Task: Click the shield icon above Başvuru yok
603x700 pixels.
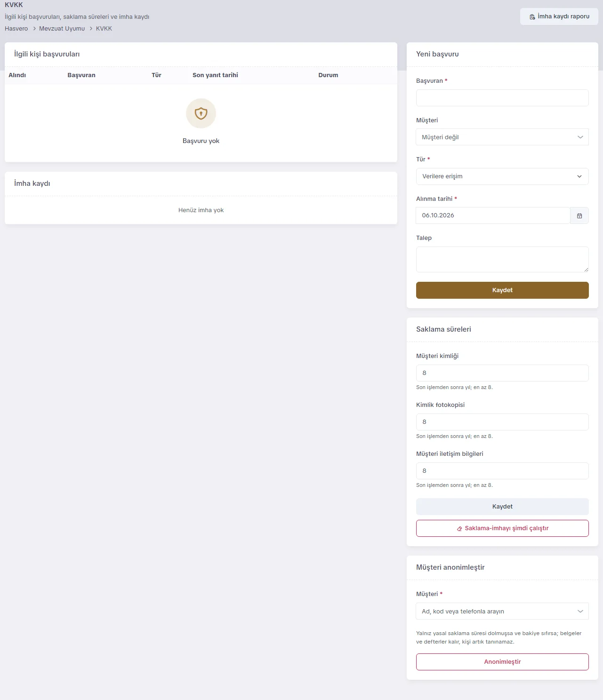Action: (201, 113)
